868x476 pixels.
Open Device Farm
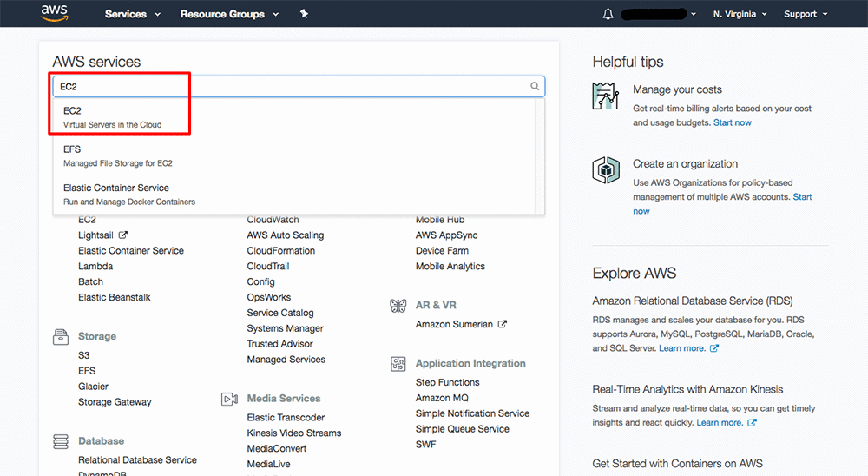click(x=442, y=250)
